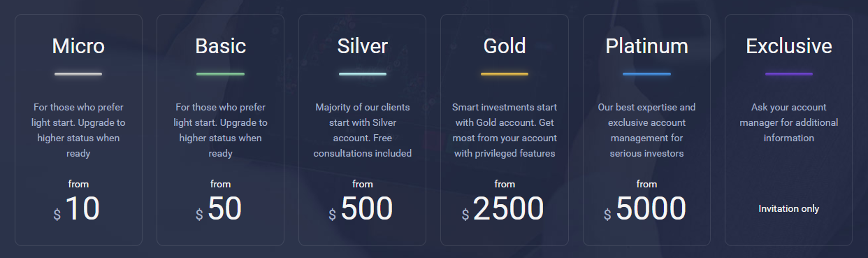Click the blue bar under Platinum
Image resolution: width=868 pixels, height=258 pixels.
[646, 73]
